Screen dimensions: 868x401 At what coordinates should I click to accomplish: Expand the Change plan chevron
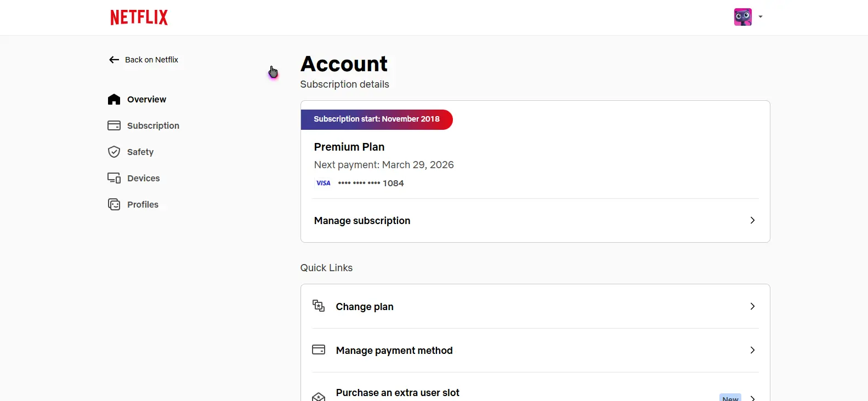(752, 306)
